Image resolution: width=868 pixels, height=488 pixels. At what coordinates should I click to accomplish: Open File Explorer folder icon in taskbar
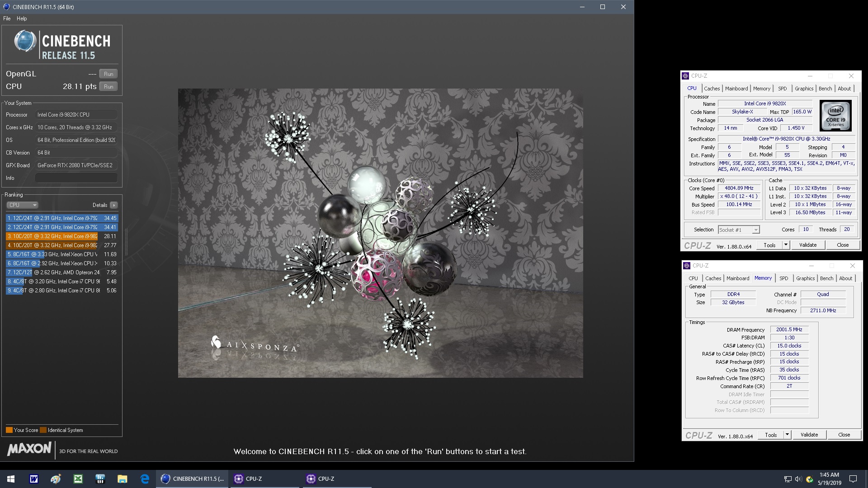(122, 479)
